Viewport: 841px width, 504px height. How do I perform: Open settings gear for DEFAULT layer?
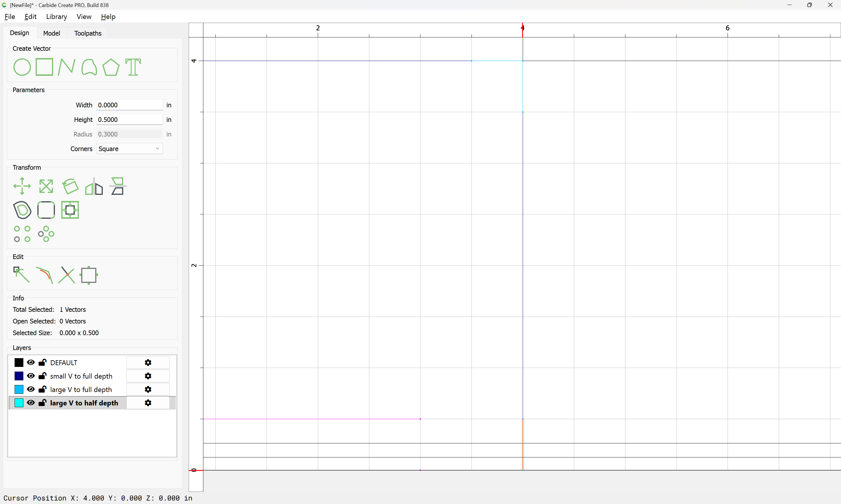(x=148, y=362)
